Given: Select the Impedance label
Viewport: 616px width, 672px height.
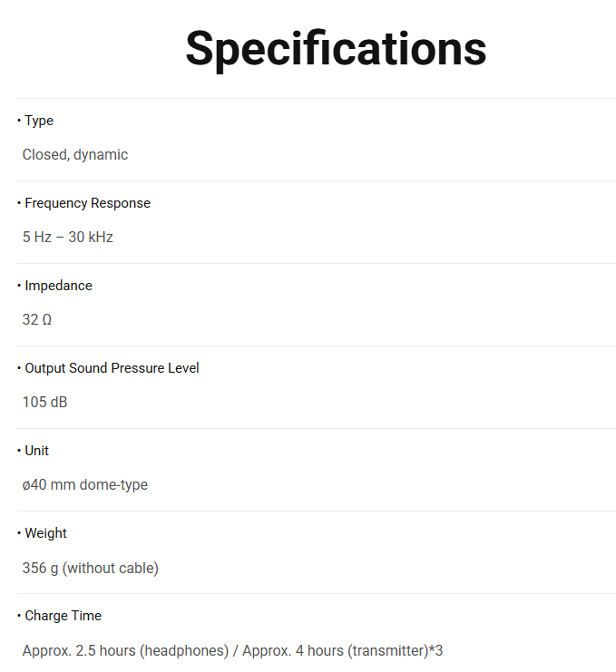Looking at the screenshot, I should point(58,286).
